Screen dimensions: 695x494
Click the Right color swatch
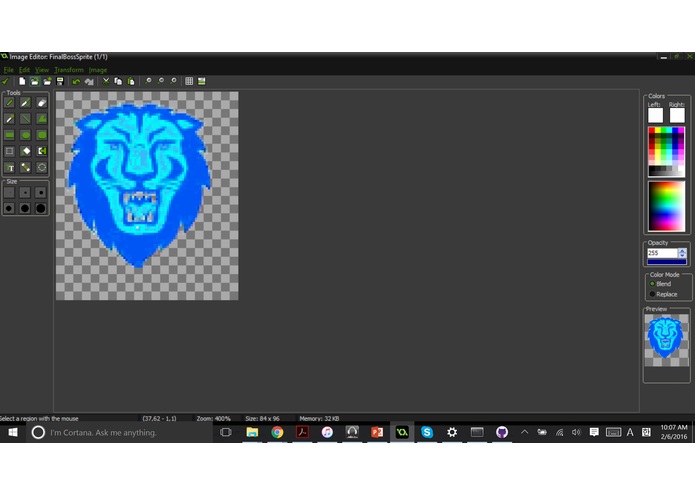677,116
